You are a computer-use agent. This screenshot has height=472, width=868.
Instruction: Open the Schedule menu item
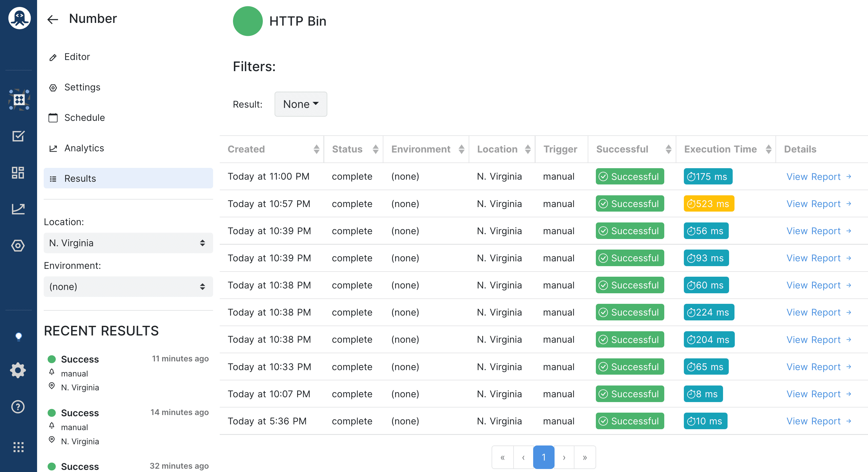(128, 118)
